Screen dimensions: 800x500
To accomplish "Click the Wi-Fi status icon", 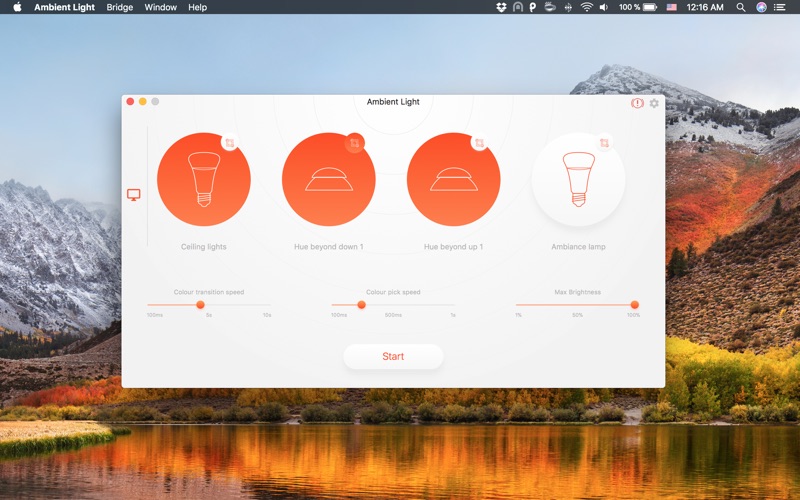I will pos(587,7).
